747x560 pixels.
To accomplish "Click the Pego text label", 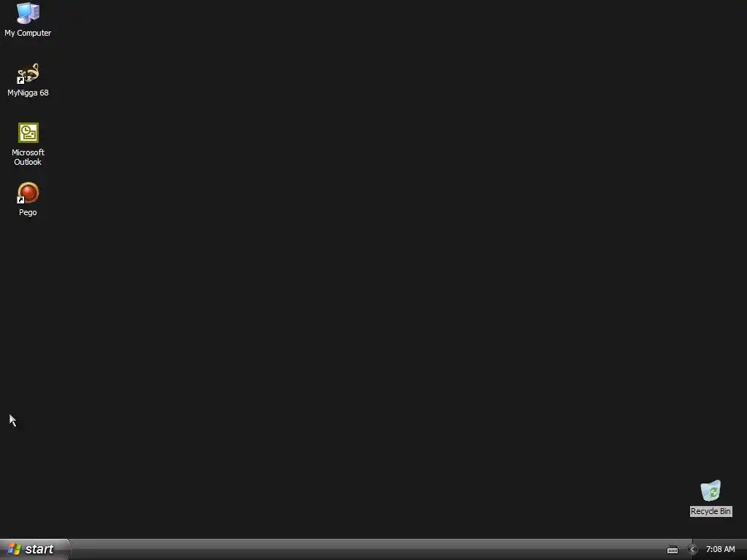I will (x=28, y=212).
